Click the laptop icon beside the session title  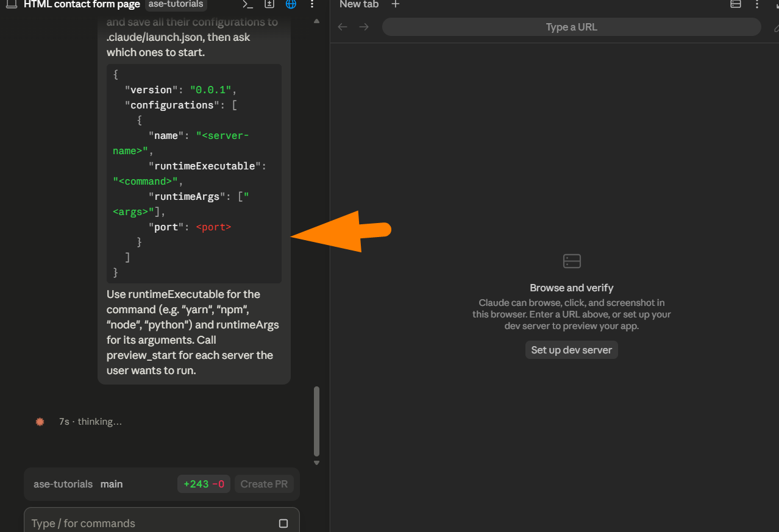click(11, 4)
